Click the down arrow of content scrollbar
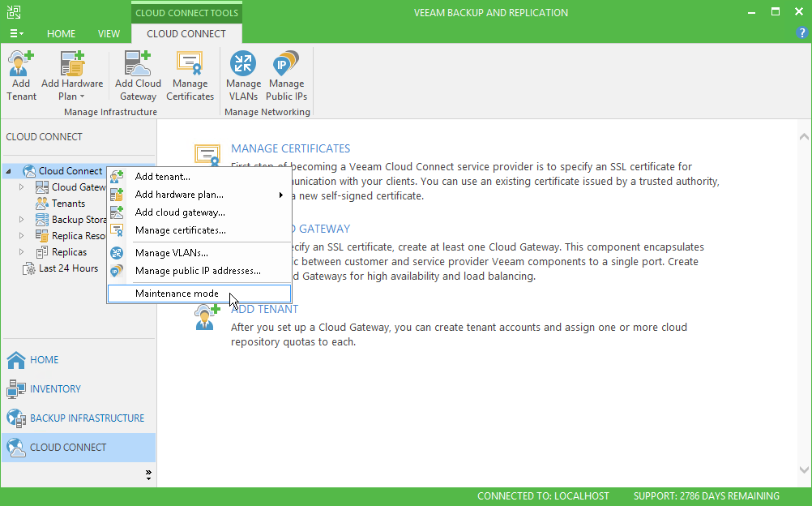Image resolution: width=812 pixels, height=506 pixels. (x=804, y=470)
